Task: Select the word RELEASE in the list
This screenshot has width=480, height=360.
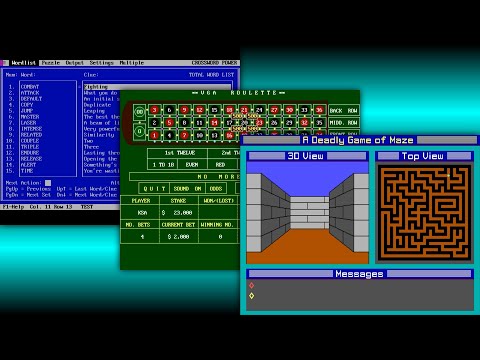Action: pos(31,159)
